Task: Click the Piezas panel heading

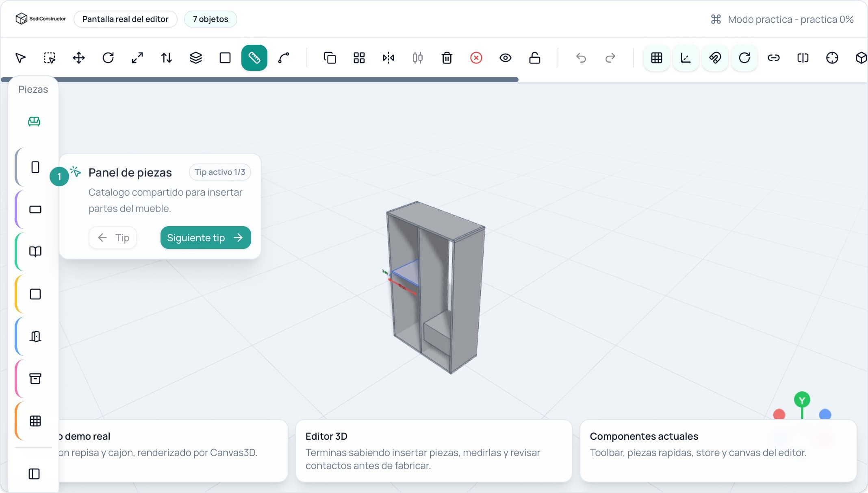Action: coord(33,89)
